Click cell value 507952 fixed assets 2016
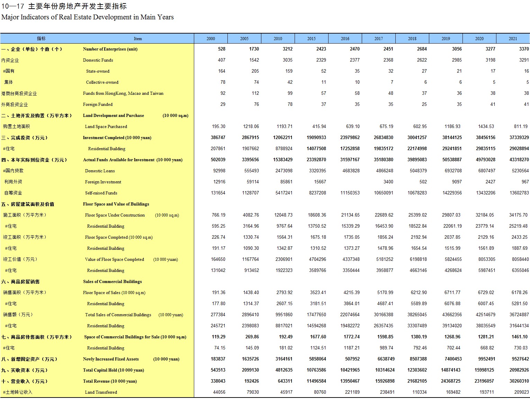This screenshot has width=530, height=420. [352, 359]
